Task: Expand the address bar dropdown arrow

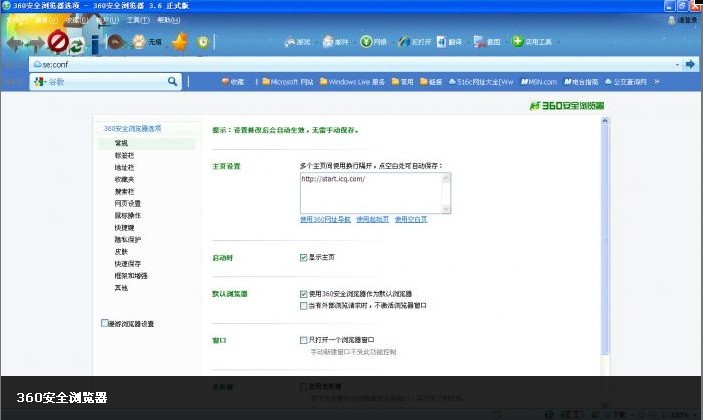Action: (x=677, y=65)
